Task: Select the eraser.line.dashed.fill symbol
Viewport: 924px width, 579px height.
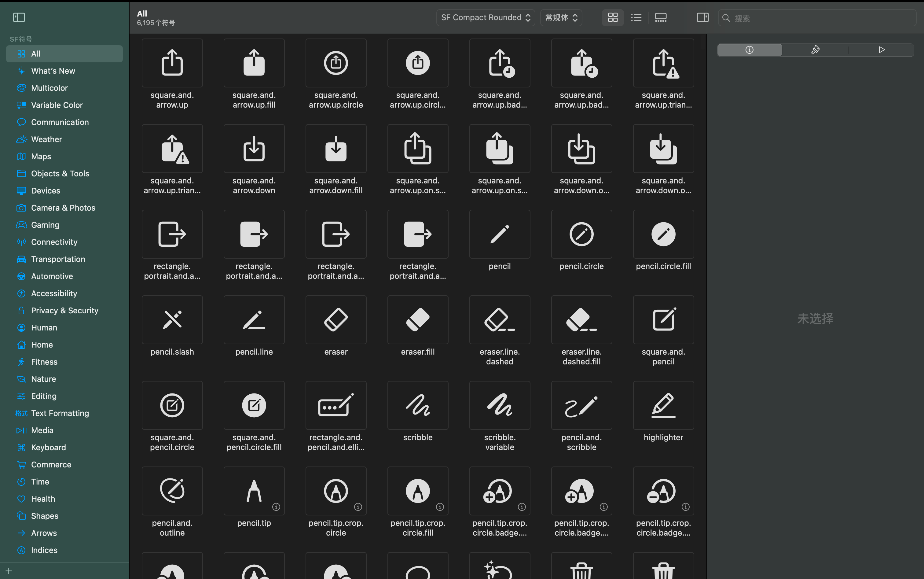Action: [x=582, y=320]
